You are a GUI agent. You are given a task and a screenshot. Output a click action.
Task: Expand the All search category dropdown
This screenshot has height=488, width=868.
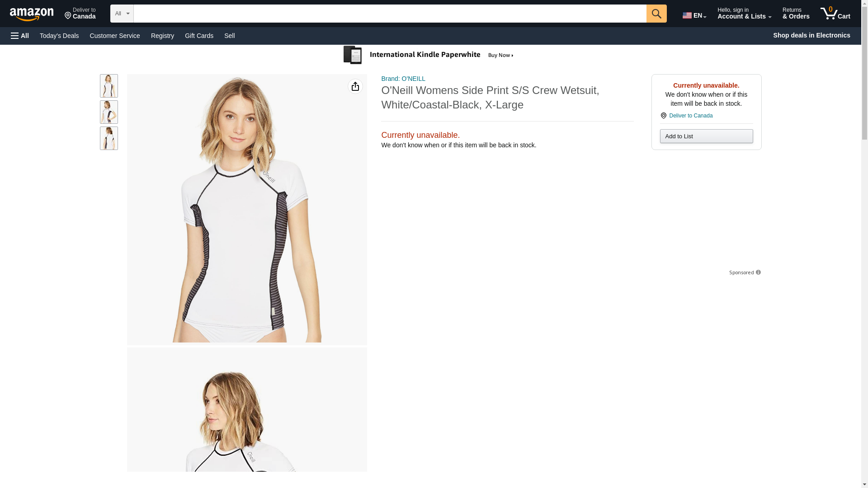coord(122,14)
